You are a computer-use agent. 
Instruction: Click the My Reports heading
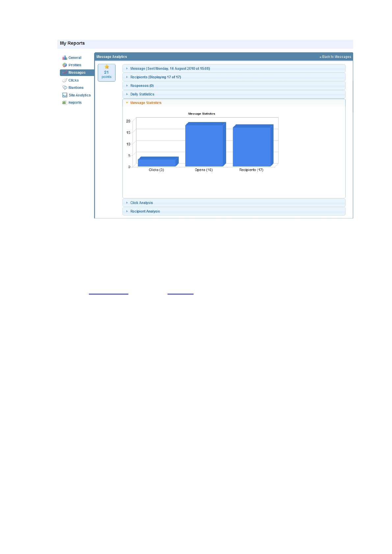point(72,43)
